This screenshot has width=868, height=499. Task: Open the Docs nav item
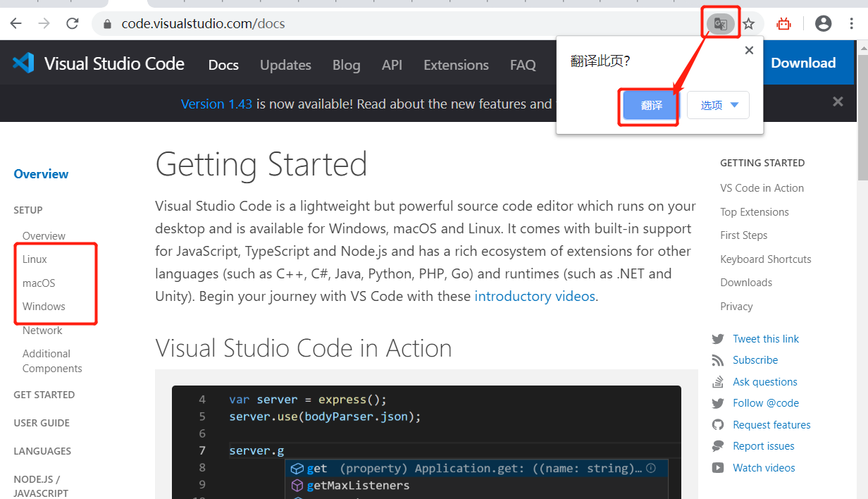(x=223, y=65)
